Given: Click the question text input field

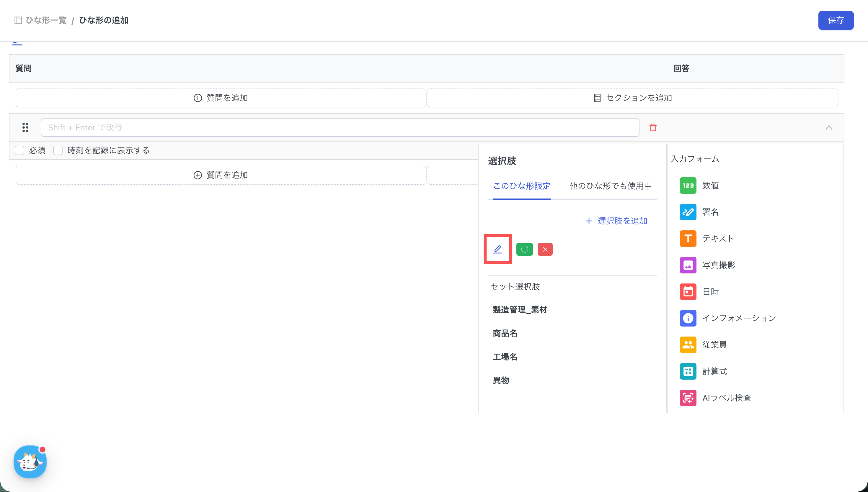Looking at the screenshot, I should tap(340, 127).
